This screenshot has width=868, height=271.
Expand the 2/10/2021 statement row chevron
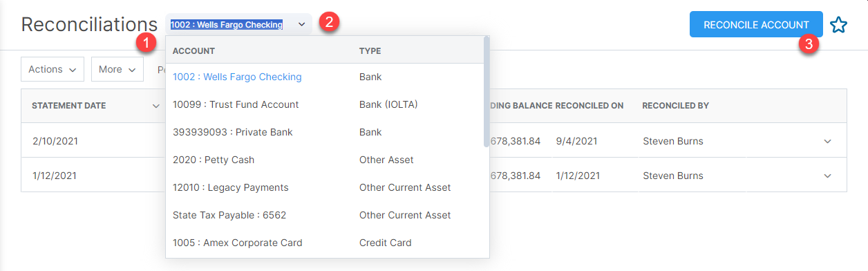(827, 141)
